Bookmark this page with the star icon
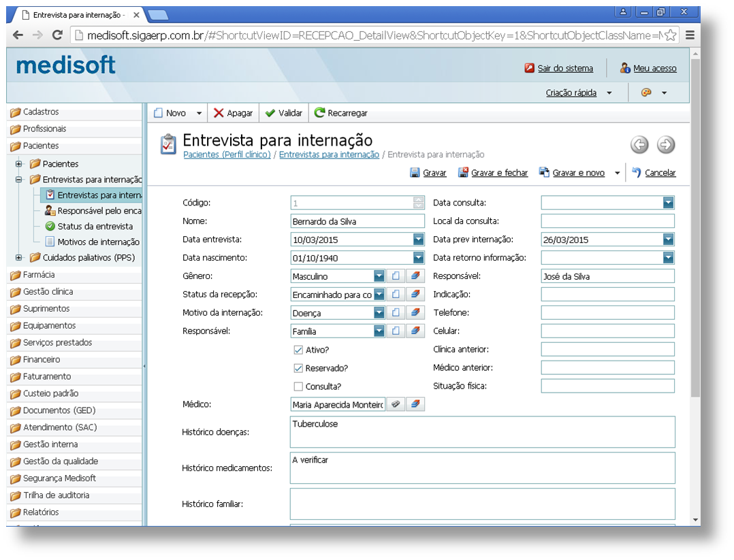Image resolution: width=734 pixels, height=560 pixels. coord(670,35)
